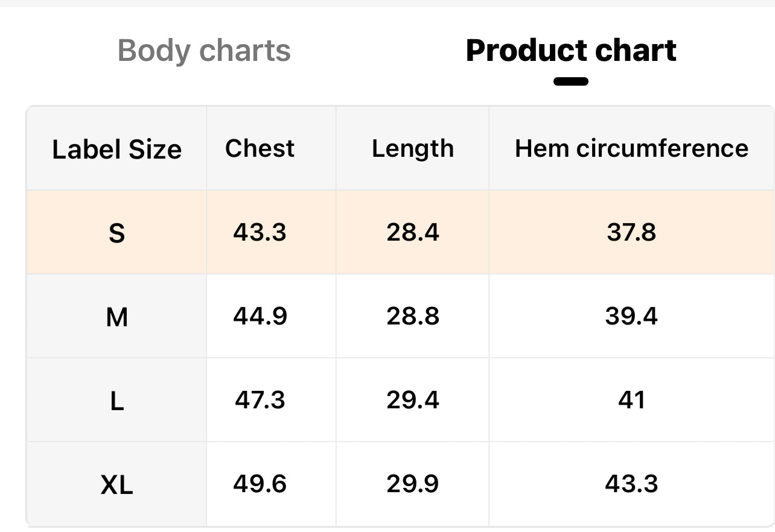This screenshot has height=532, width=775.
Task: Click length value 28.8 for size M
Action: (x=412, y=316)
